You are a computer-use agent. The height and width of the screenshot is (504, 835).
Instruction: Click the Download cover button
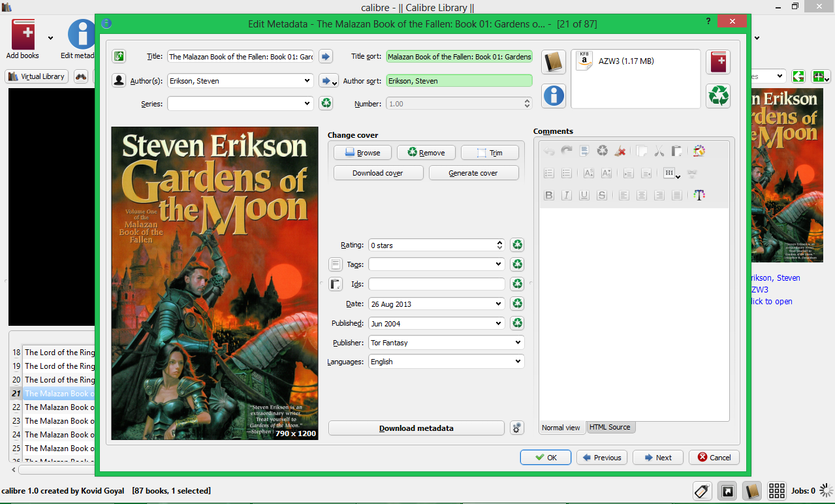(x=378, y=173)
